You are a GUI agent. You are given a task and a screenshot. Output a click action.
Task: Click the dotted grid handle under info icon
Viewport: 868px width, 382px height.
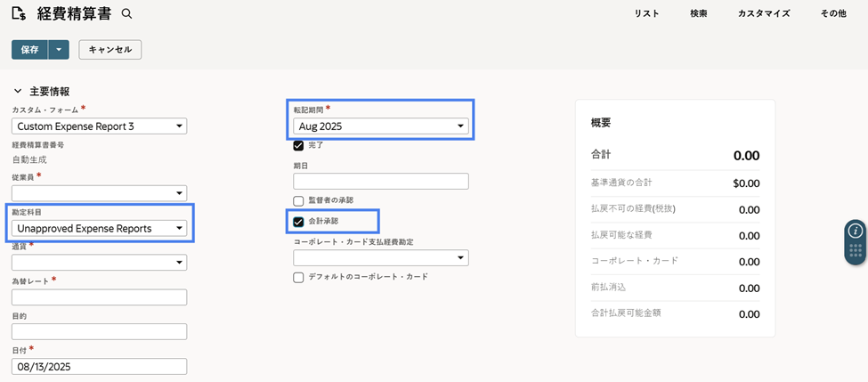tap(856, 251)
